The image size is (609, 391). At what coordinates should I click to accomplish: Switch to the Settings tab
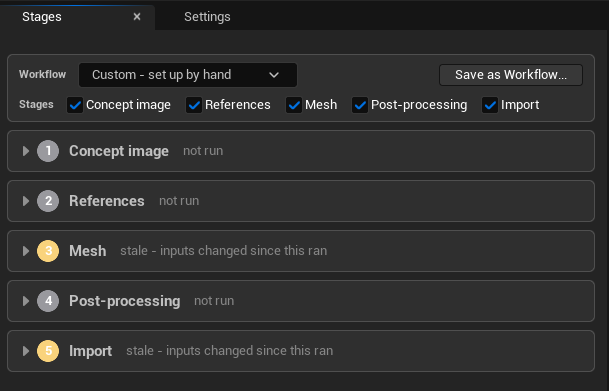tap(207, 17)
